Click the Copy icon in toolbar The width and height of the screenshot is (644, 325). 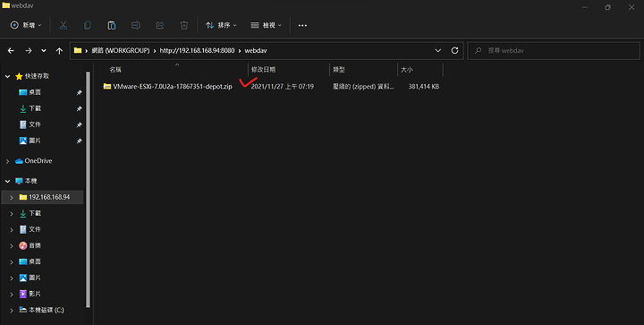click(87, 25)
